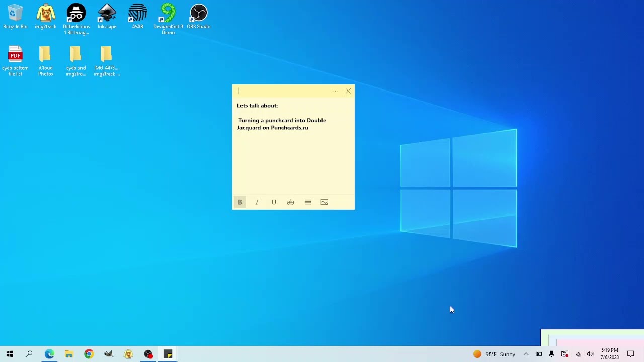
Task: Click the microphone tray icon
Action: [x=552, y=354]
